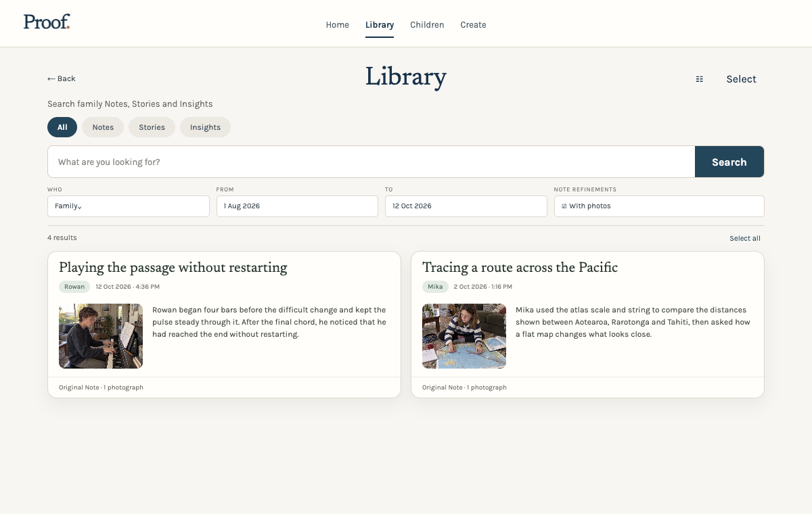Filter results by Notes
Viewport: 812px width, 514px height.
click(103, 127)
